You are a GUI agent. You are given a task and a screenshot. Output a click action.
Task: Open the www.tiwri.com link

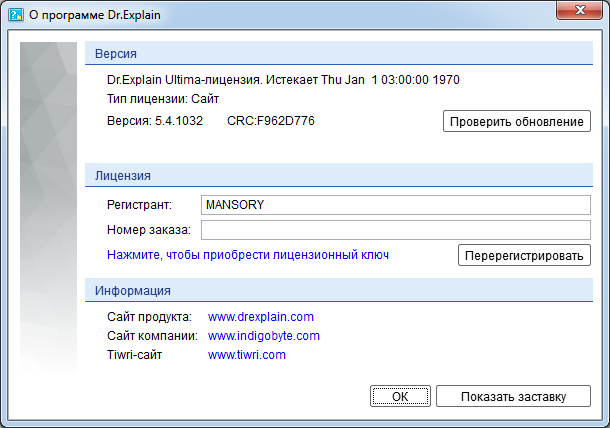coord(247,355)
